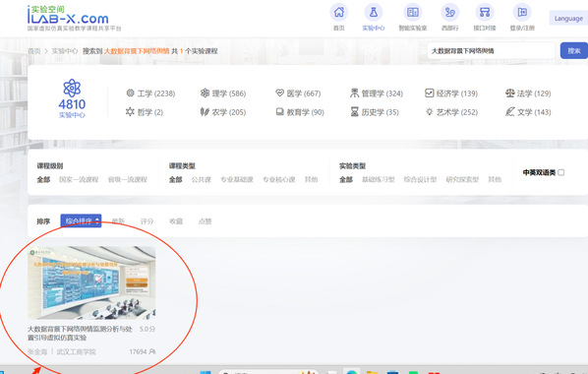Open the 大数据背景下网络舆情 course thumbnail
The height and width of the screenshot is (374, 588).
click(x=91, y=282)
